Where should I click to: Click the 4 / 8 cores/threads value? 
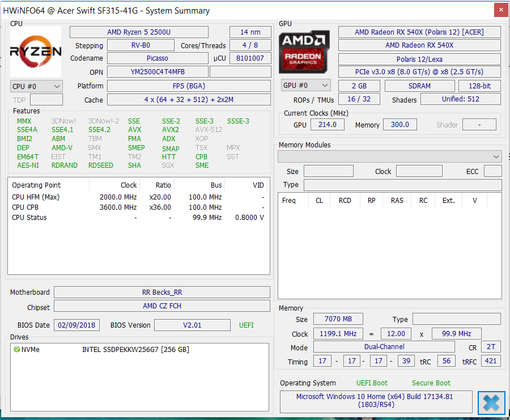(250, 45)
